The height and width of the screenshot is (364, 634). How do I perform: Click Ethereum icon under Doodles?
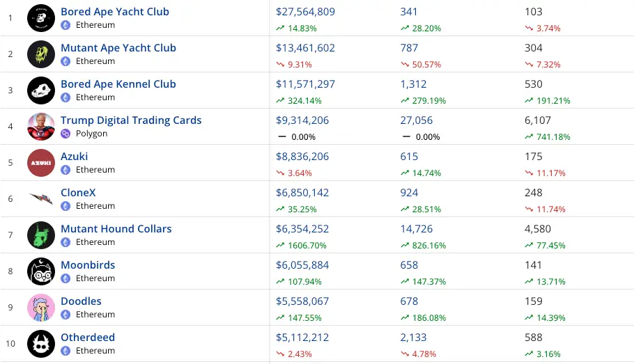coord(65,315)
